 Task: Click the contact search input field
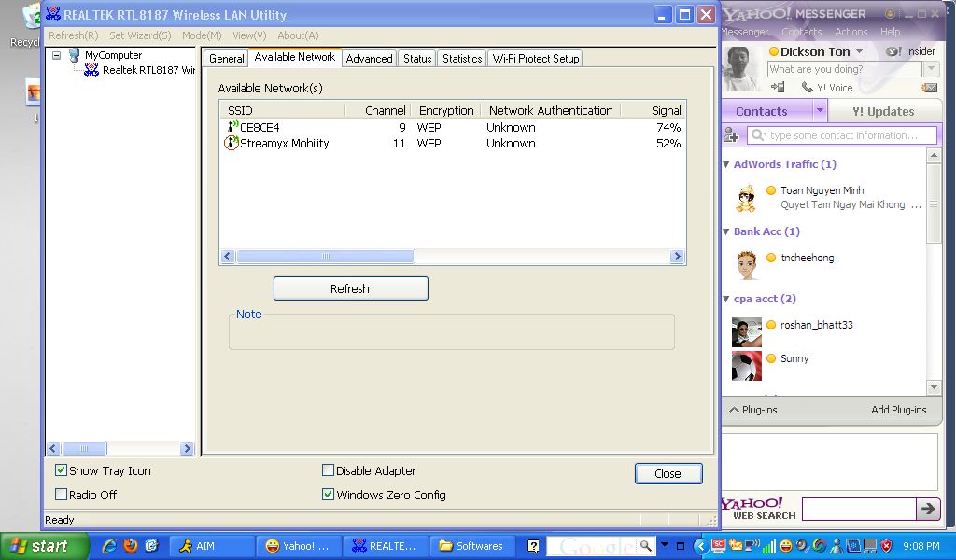[x=842, y=134]
